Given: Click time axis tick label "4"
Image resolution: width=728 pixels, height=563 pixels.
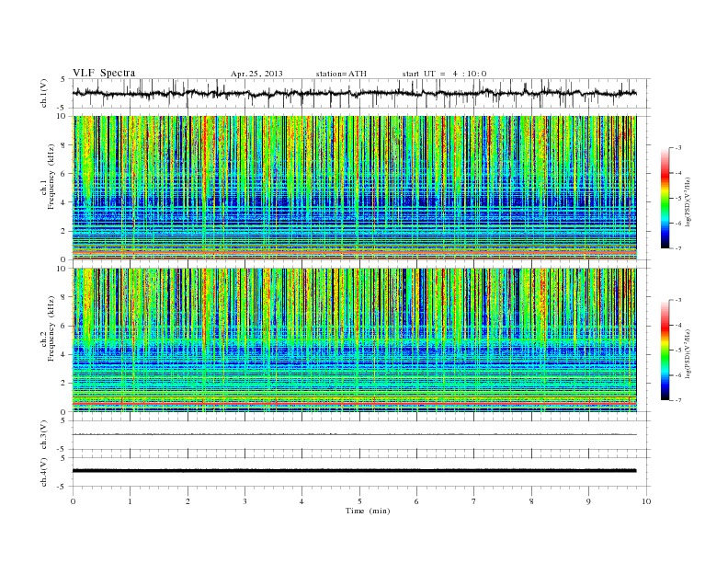Looking at the screenshot, I should [301, 501].
